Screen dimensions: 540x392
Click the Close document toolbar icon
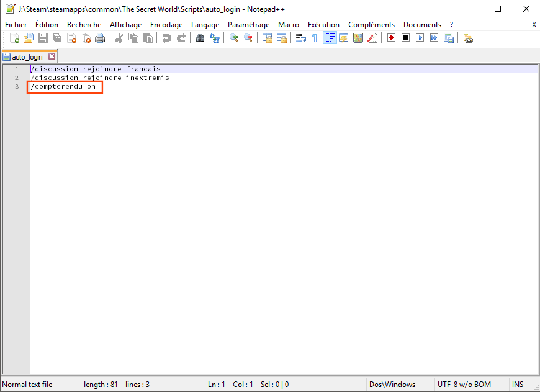[71, 38]
